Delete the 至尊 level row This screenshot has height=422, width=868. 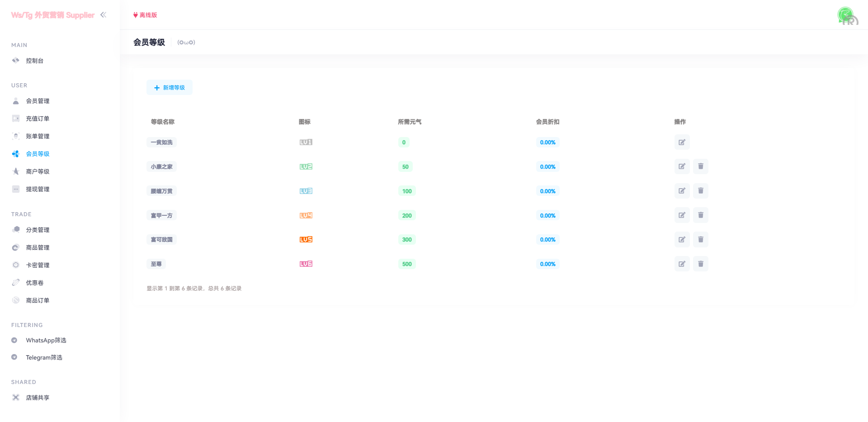click(700, 264)
